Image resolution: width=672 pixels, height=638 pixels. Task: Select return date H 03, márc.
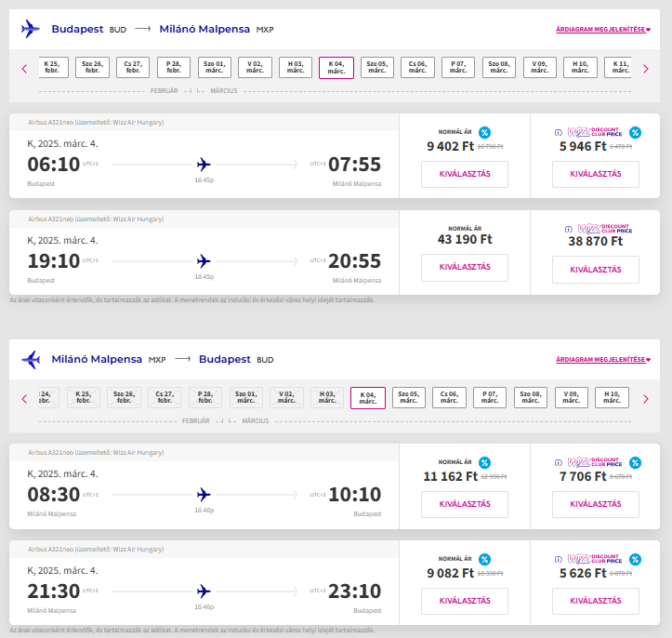click(326, 398)
